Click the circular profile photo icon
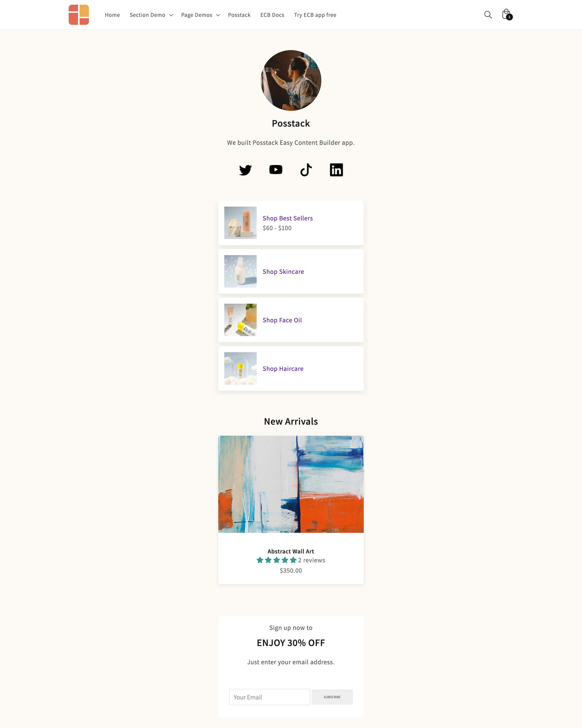The width and height of the screenshot is (582, 728). click(291, 80)
